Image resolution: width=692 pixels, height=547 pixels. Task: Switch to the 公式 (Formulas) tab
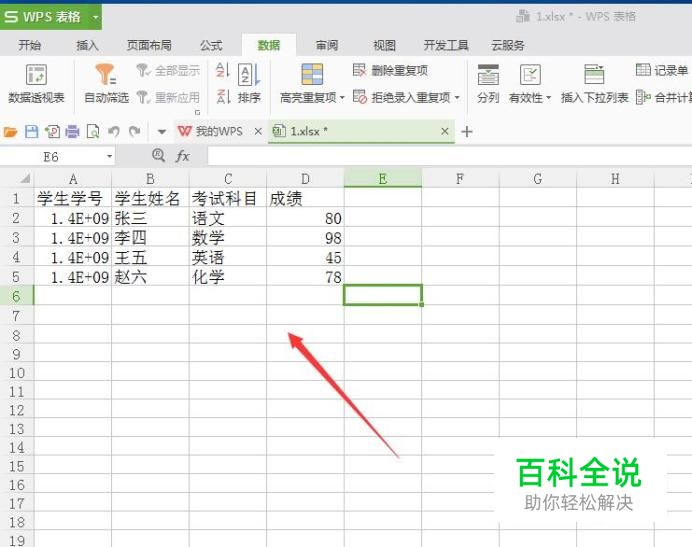211,45
